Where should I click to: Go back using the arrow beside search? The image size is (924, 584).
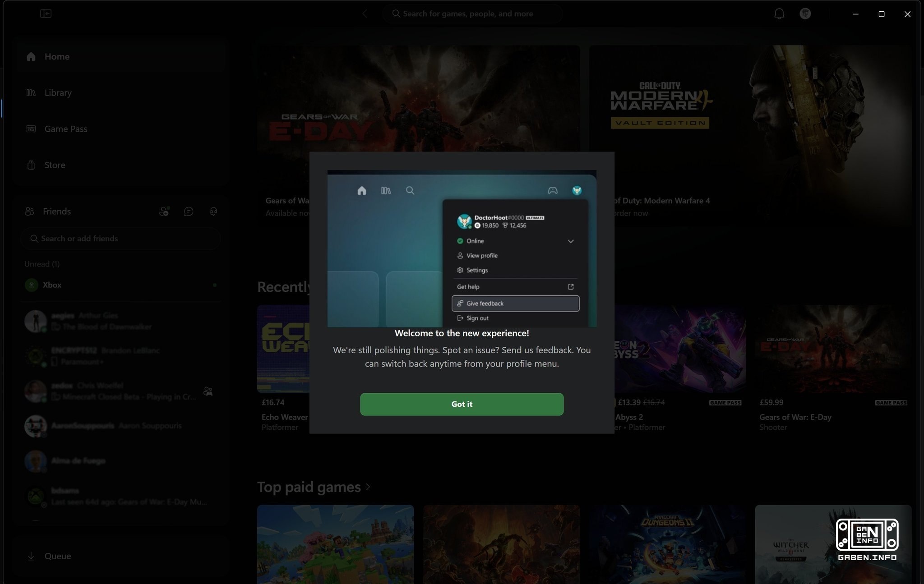click(x=365, y=14)
